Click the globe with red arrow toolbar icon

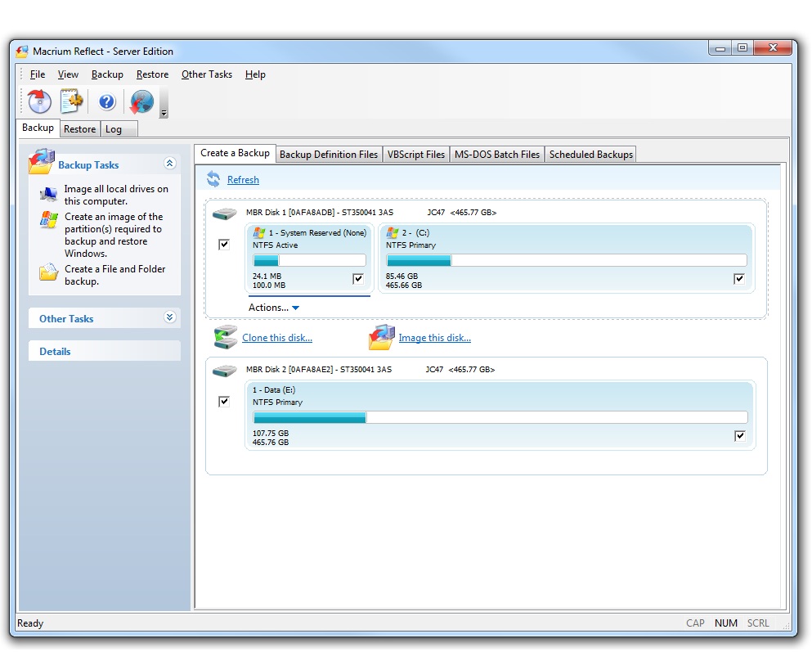click(141, 101)
